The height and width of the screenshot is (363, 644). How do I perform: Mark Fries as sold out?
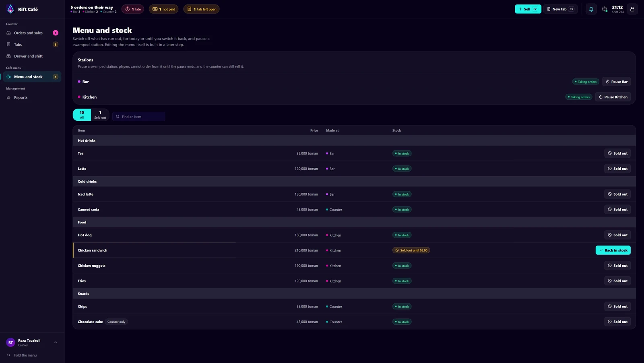pyautogui.click(x=617, y=281)
